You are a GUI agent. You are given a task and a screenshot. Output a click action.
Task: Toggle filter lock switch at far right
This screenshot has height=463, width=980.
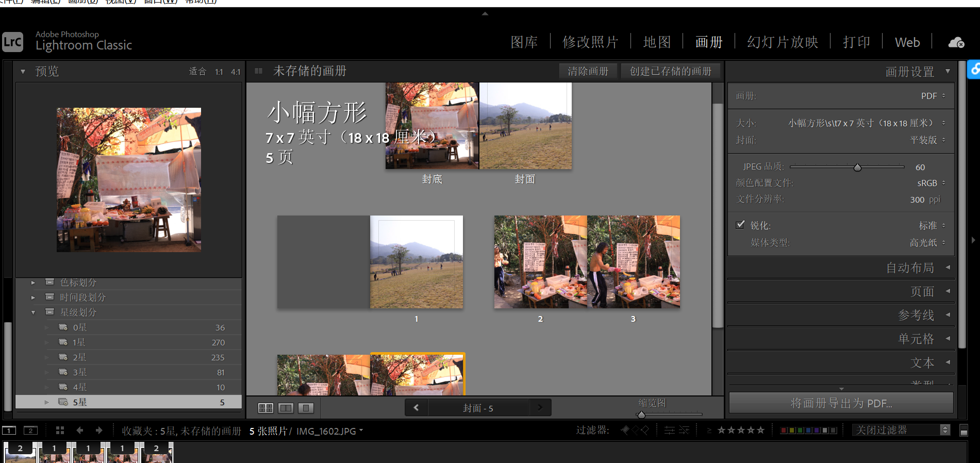[964, 431]
